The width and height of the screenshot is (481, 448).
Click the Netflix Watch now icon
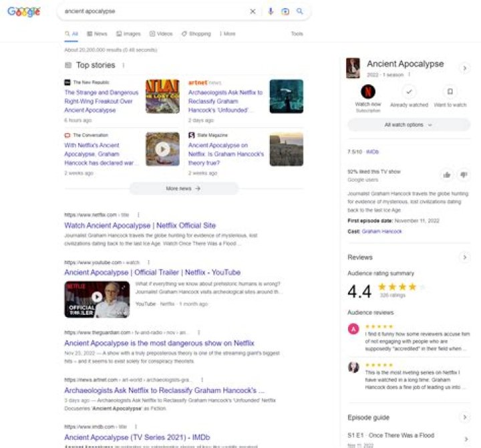coord(367,92)
